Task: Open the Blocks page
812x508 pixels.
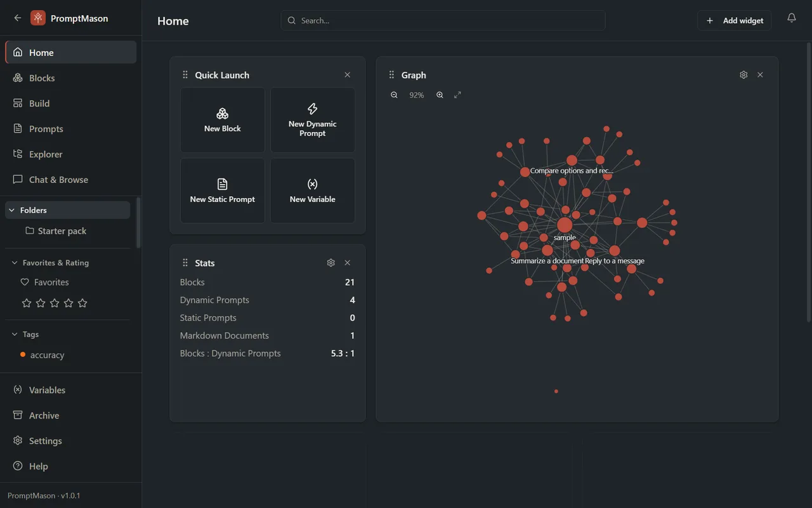Action: 71,78
